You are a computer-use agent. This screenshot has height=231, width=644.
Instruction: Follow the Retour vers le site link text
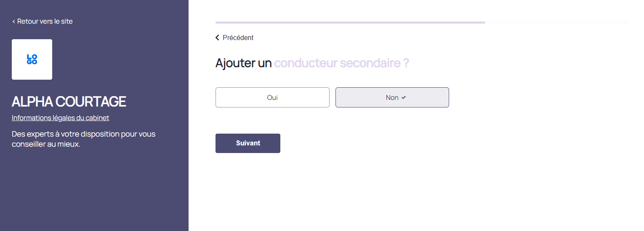45,21
